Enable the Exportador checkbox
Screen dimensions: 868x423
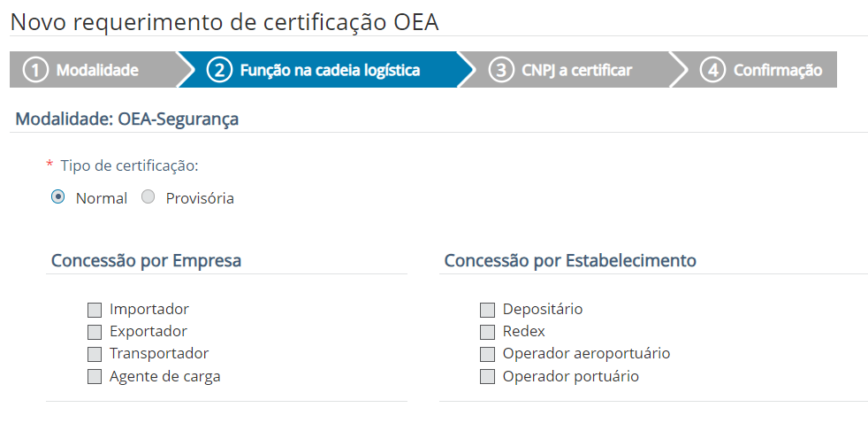click(95, 332)
